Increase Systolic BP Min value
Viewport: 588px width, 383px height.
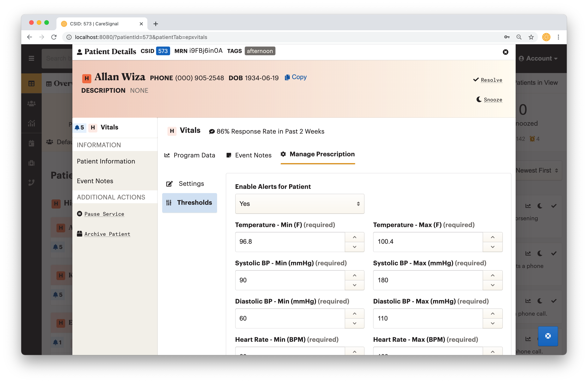355,275
